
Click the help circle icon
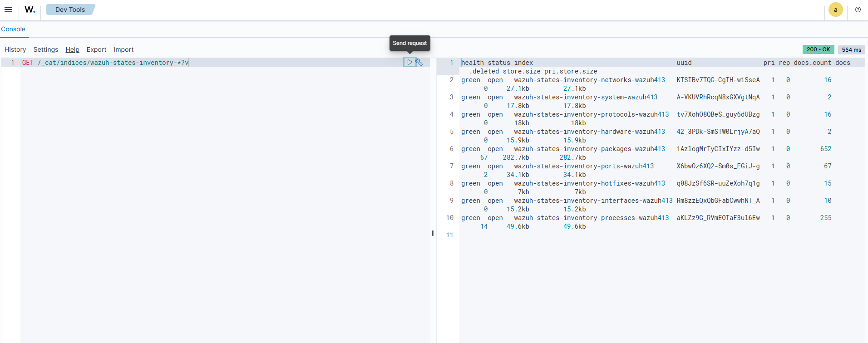(858, 10)
